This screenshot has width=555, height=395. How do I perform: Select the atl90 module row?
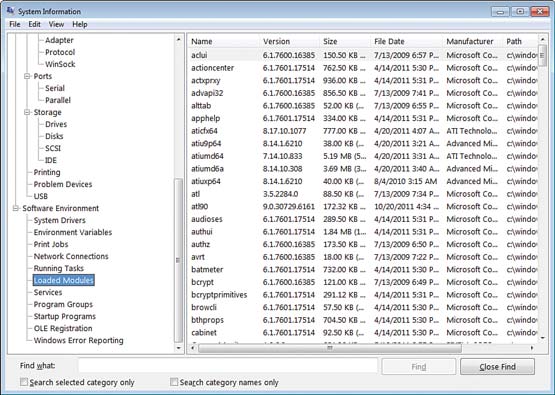pyautogui.click(x=362, y=206)
